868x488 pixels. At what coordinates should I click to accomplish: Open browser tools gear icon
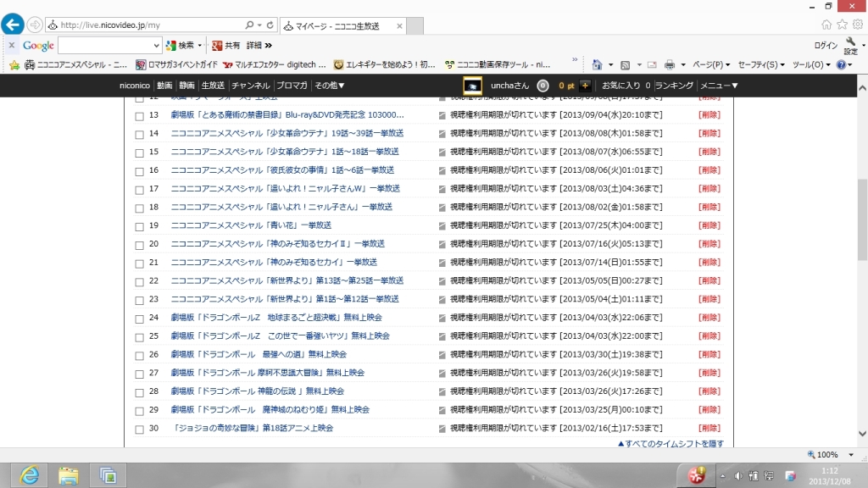click(x=858, y=25)
